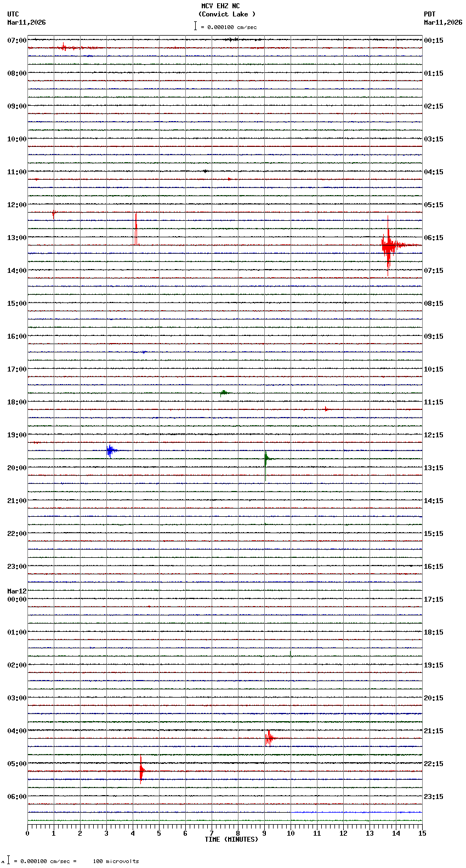Viewport: 466px width, 868px height.
Task: Click the '13:00' UTC time label
Action: pyautogui.click(x=17, y=238)
